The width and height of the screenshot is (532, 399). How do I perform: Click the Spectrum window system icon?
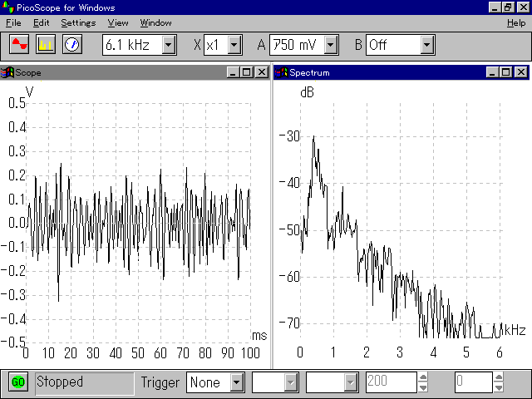(x=281, y=72)
